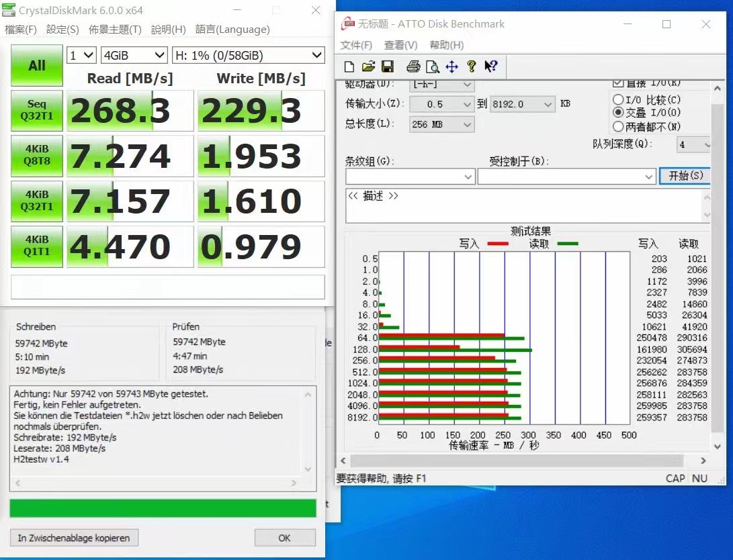
Task: Click the ATTO horizontal scrollbar track
Action: [524, 461]
